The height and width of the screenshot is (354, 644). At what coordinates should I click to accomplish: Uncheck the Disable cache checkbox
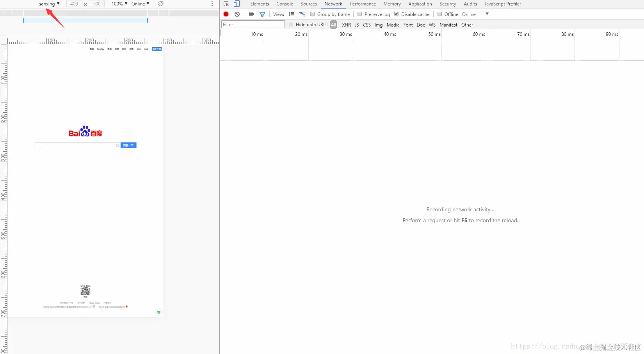click(397, 14)
